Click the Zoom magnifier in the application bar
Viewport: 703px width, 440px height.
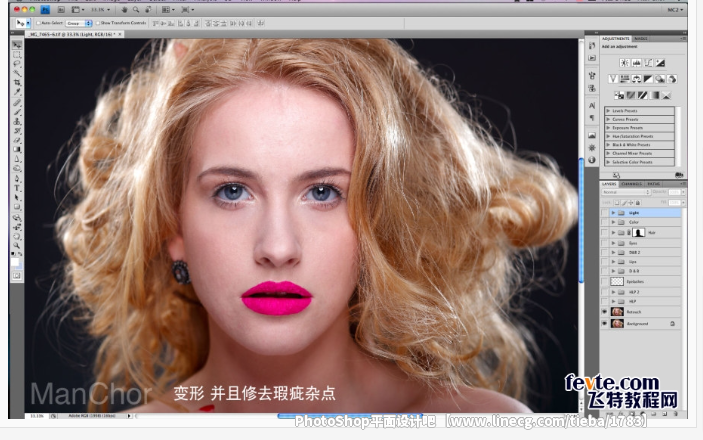136,9
